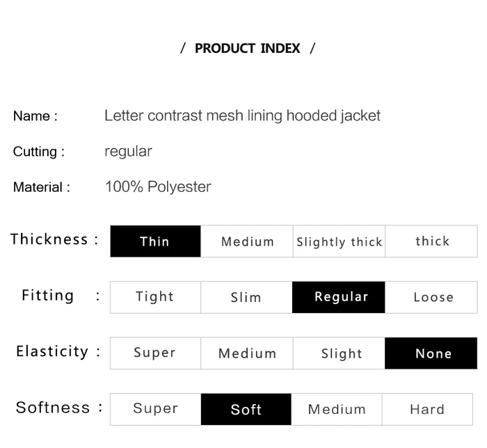
Task: Click the highlighted Soft cell
Action: [x=246, y=409]
